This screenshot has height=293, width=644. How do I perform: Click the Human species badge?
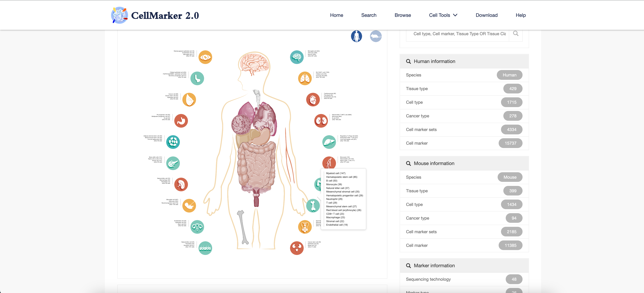tap(509, 75)
